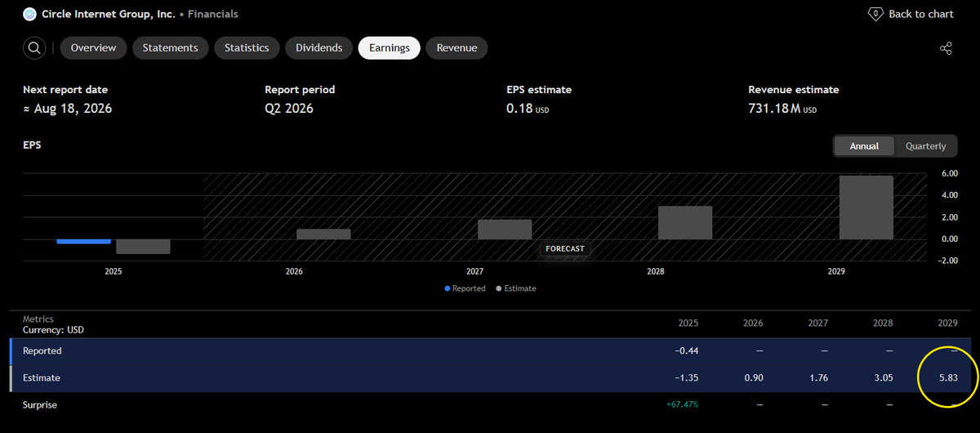This screenshot has height=433, width=980.
Task: Switch the chart to Quarterly
Action: pos(926,146)
